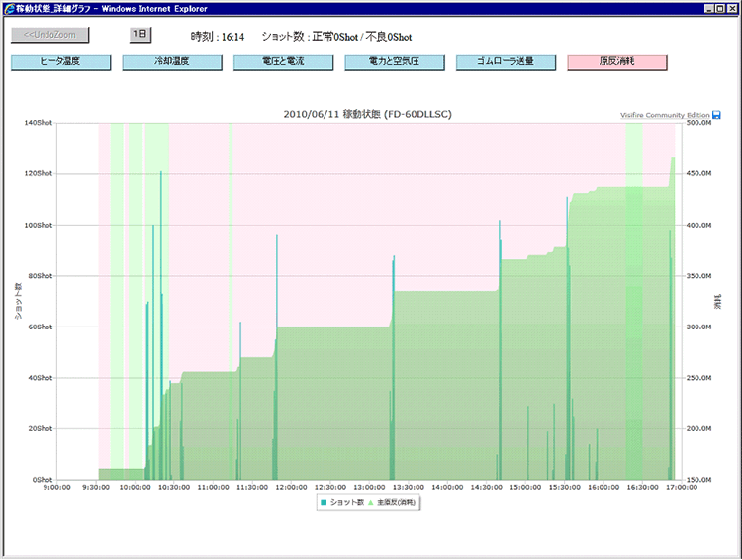The image size is (742, 560).
Task: Click the 100Shot label on left axis
Action: pyautogui.click(x=38, y=225)
